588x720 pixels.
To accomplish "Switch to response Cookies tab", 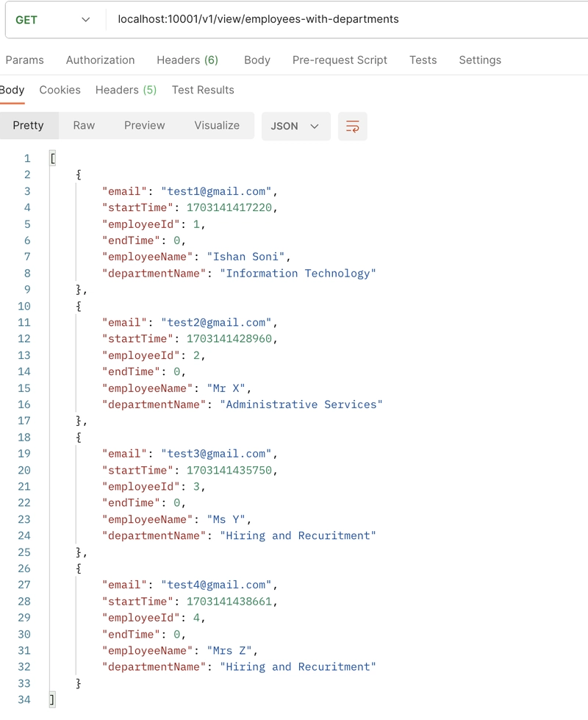I will point(60,90).
